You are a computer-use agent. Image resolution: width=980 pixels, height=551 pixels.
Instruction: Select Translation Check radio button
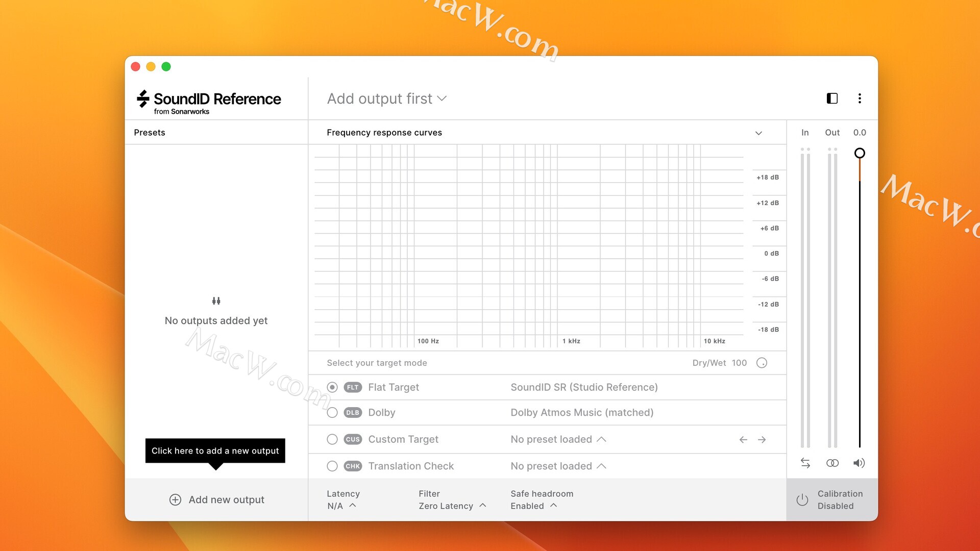(332, 466)
